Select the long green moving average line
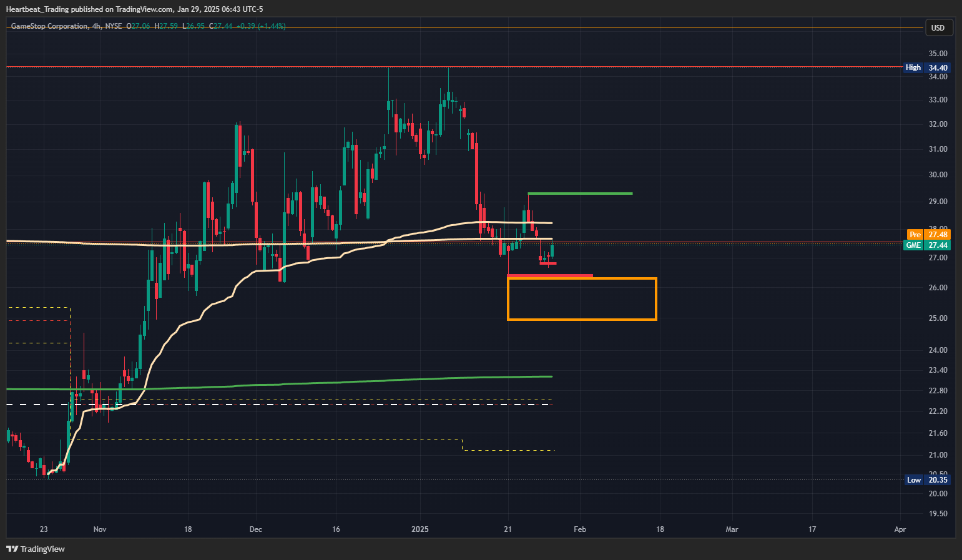The width and height of the screenshot is (962, 560). pyautogui.click(x=279, y=383)
